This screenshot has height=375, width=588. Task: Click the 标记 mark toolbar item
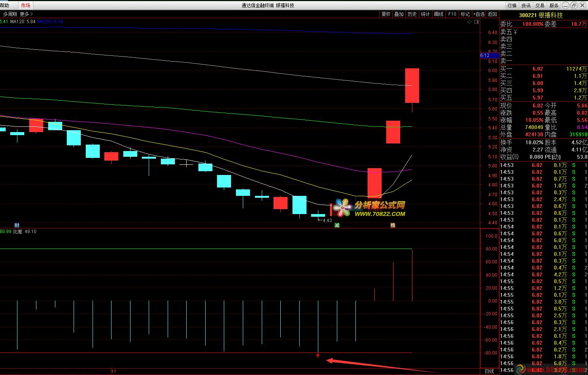[465, 14]
